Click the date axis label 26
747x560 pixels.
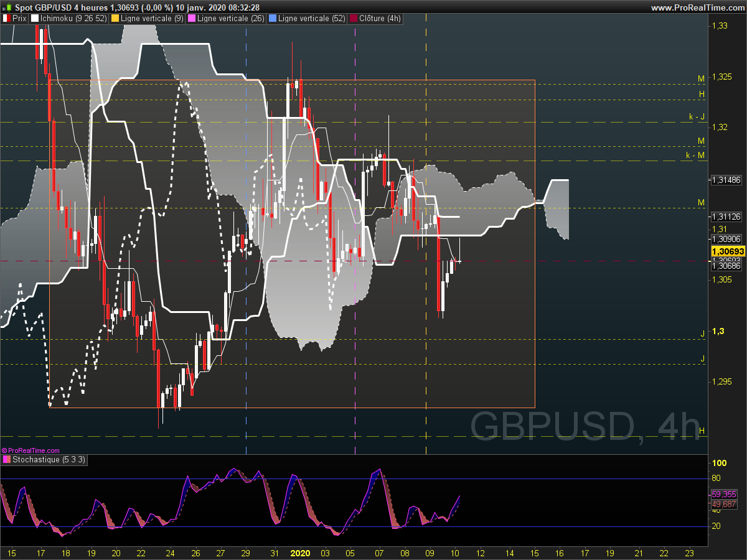195,553
